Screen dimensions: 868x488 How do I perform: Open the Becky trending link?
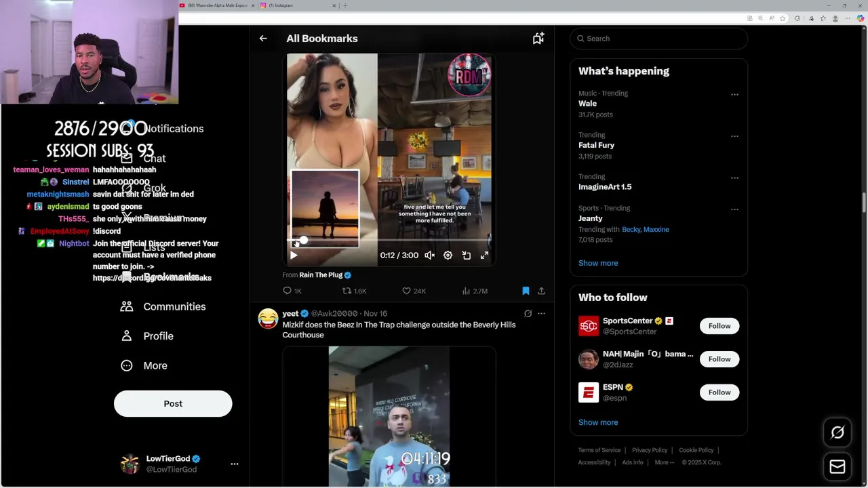631,230
